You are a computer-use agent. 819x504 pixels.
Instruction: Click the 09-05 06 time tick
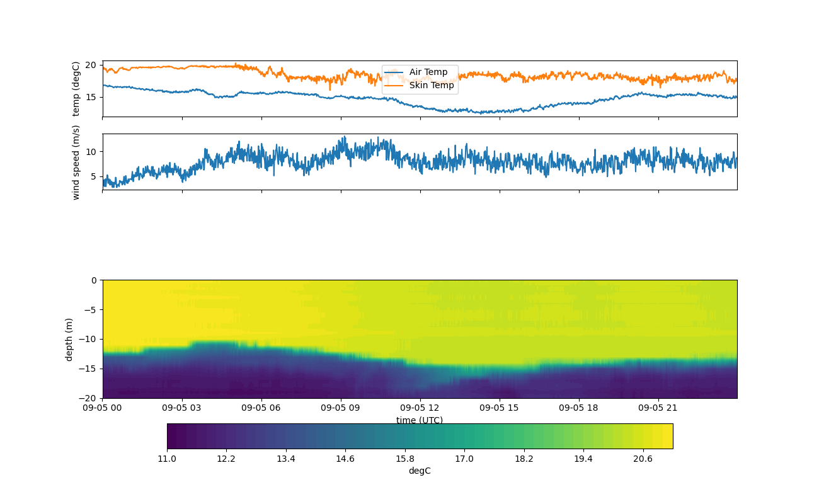(261, 408)
